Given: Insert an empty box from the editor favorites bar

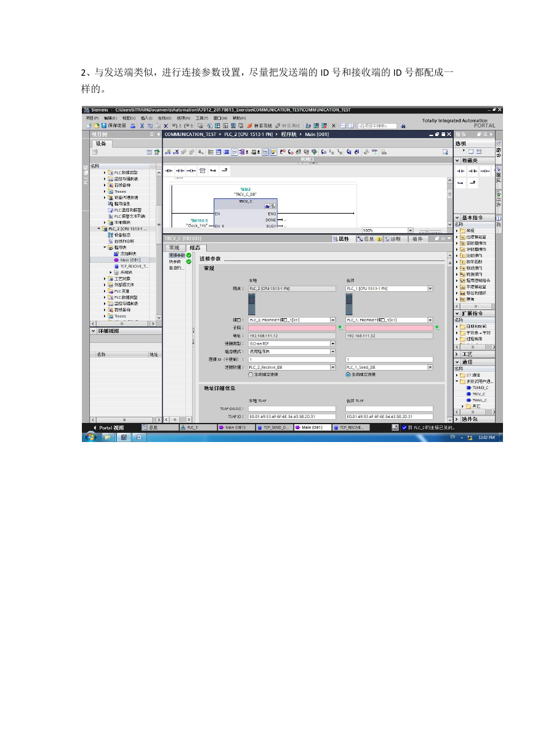Looking at the screenshot, I should click(203, 169).
